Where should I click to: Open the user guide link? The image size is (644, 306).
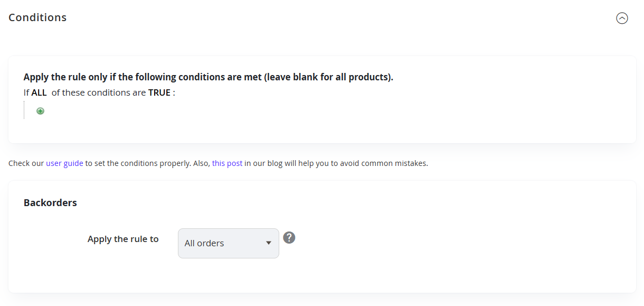coord(64,163)
